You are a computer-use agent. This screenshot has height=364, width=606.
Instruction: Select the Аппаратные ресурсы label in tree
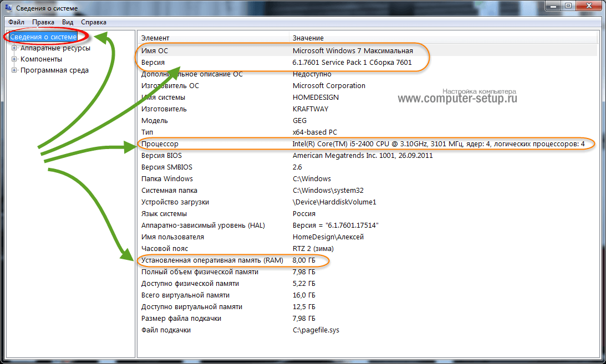55,48
